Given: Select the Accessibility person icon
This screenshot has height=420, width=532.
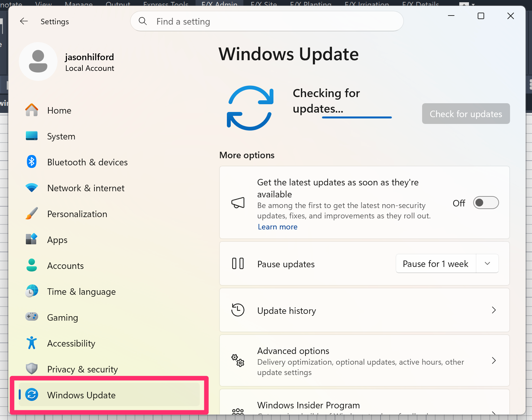Looking at the screenshot, I should [31, 343].
